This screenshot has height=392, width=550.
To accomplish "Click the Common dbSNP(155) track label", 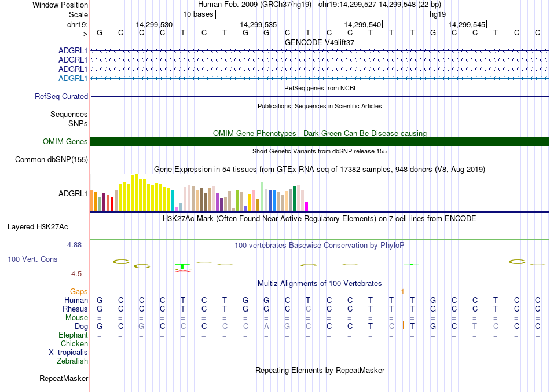I will [52, 160].
